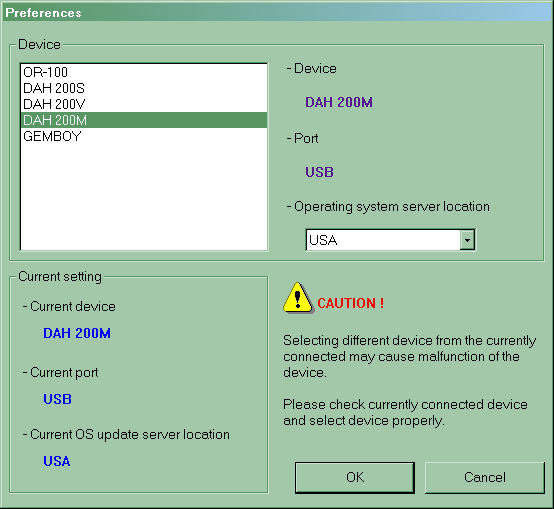The width and height of the screenshot is (554, 509).
Task: Confirm settings with the OK button
Action: 355,478
